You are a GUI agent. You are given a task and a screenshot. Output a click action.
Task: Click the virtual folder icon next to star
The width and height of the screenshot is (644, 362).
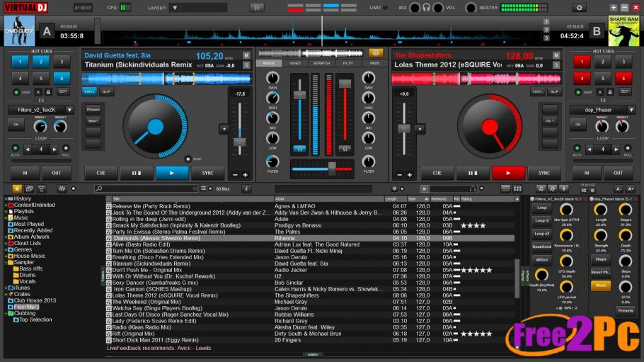[29, 189]
